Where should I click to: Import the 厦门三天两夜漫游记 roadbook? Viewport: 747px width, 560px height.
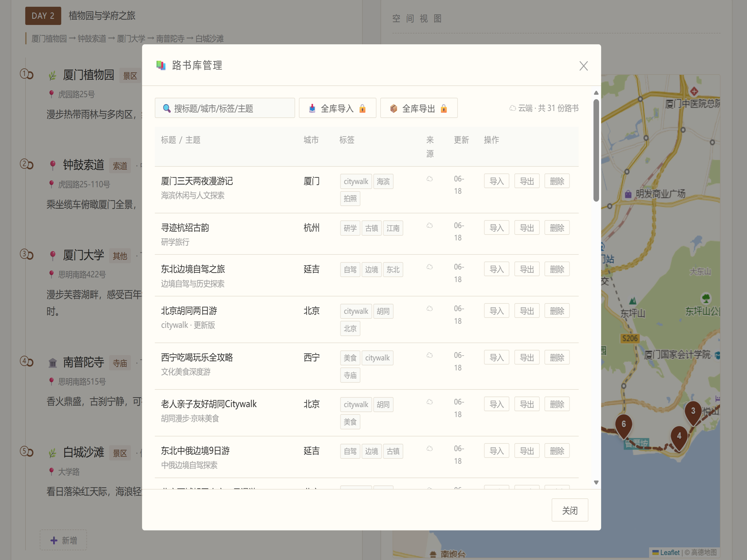pos(497,181)
